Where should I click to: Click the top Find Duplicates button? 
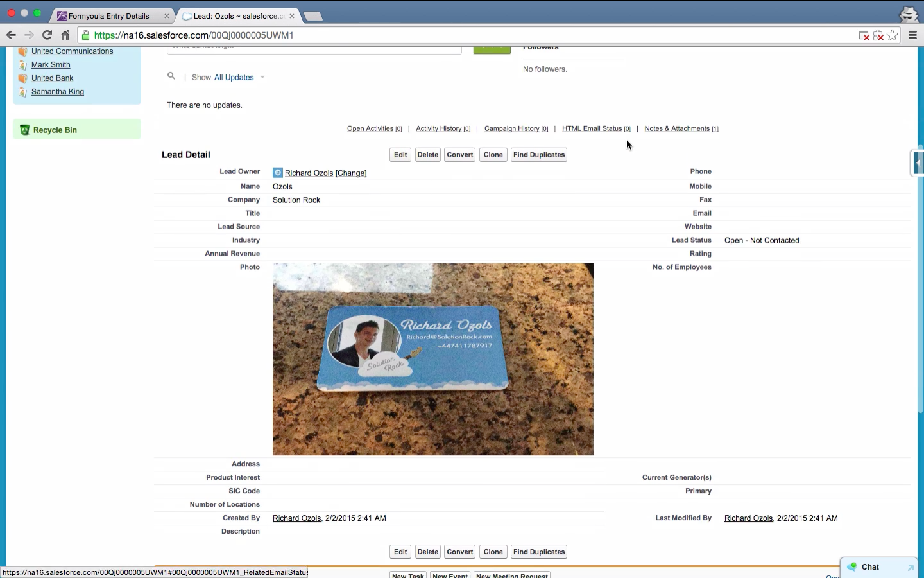(539, 155)
